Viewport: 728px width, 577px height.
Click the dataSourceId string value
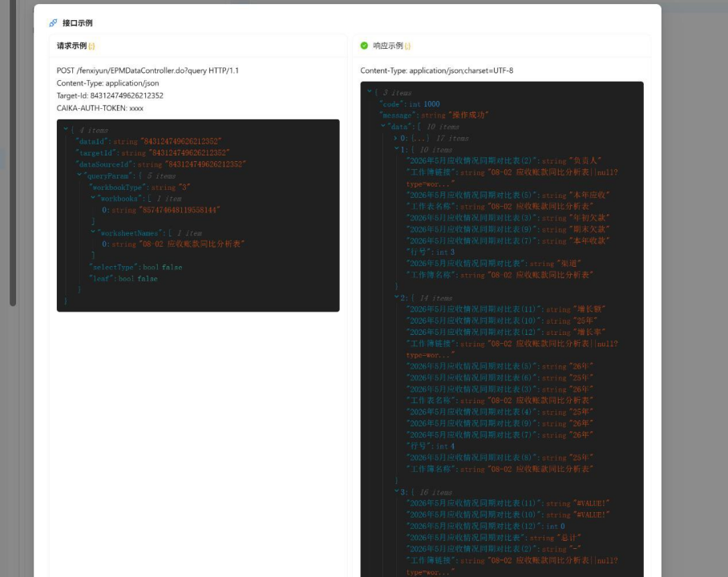point(205,164)
